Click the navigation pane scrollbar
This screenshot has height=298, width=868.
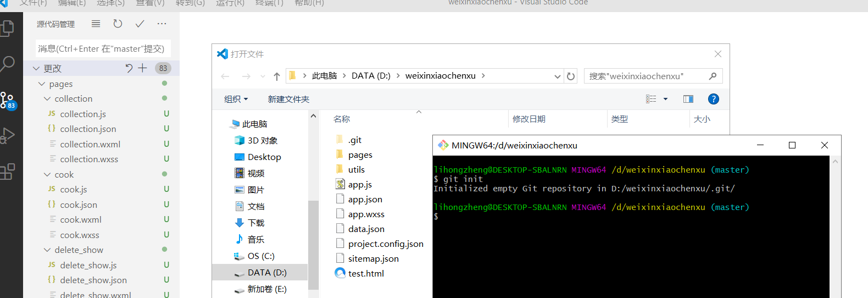(x=313, y=245)
